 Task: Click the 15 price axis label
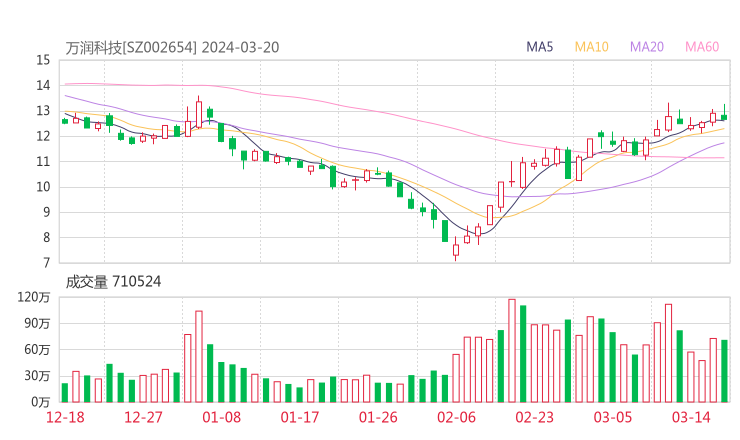click(43, 60)
